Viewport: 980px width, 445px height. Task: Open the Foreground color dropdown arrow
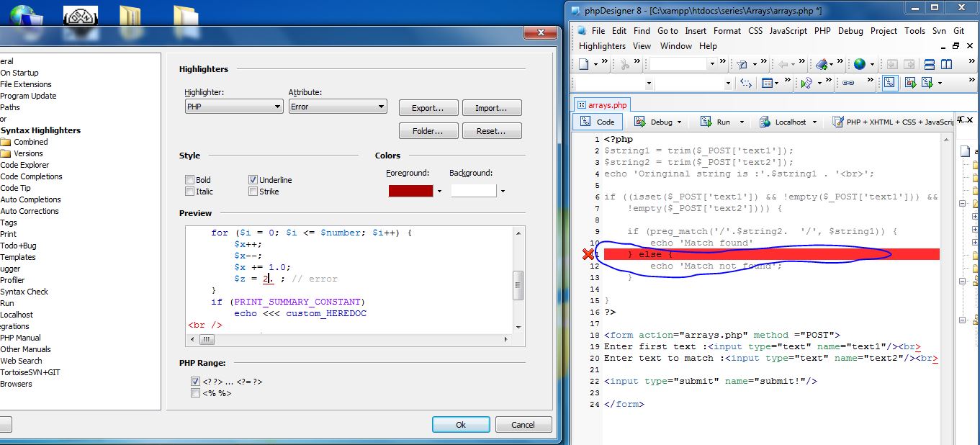pos(439,192)
